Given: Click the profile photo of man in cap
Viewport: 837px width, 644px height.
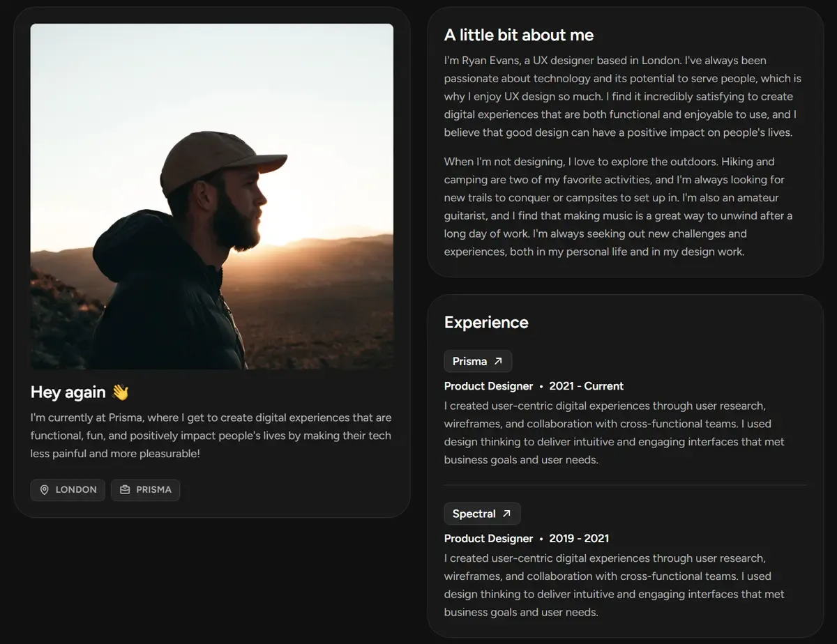Looking at the screenshot, I should coord(212,197).
